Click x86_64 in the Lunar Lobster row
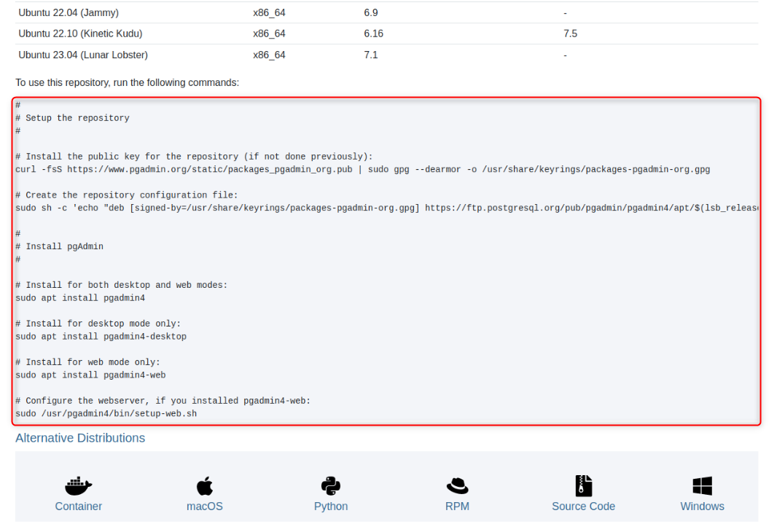The image size is (777, 532). (x=269, y=55)
